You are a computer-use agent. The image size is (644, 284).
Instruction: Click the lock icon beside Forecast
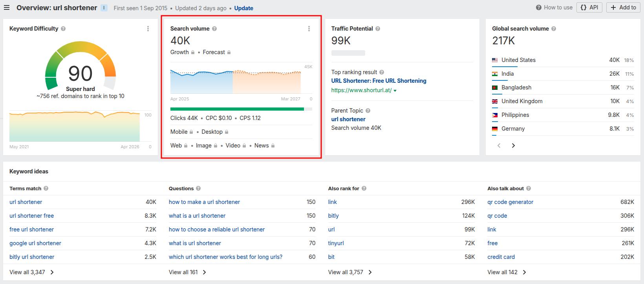click(229, 52)
